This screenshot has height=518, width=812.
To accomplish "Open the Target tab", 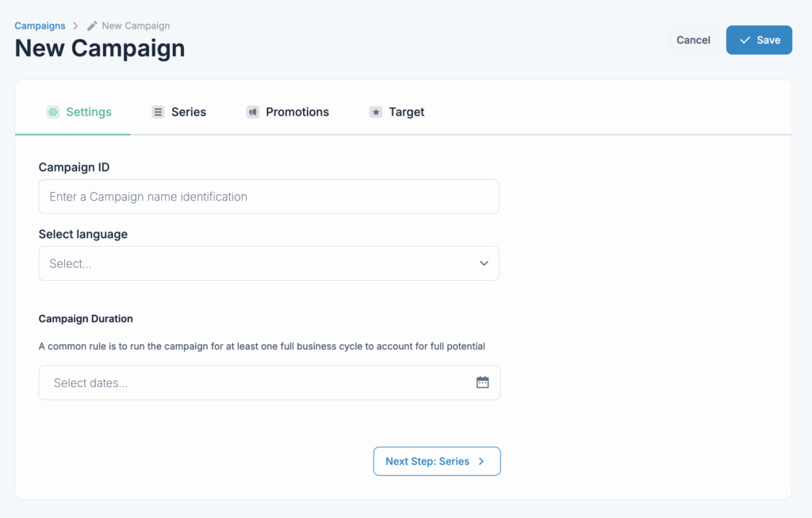I will pyautogui.click(x=406, y=112).
